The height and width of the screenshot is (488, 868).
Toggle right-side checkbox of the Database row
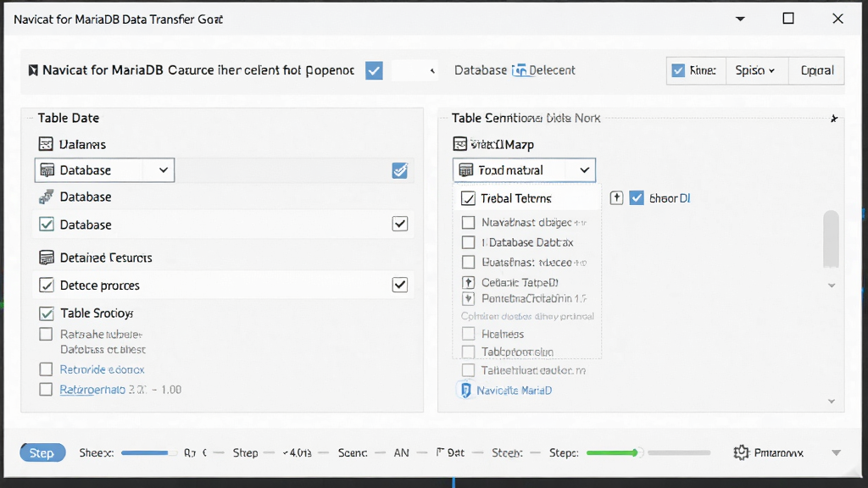400,224
